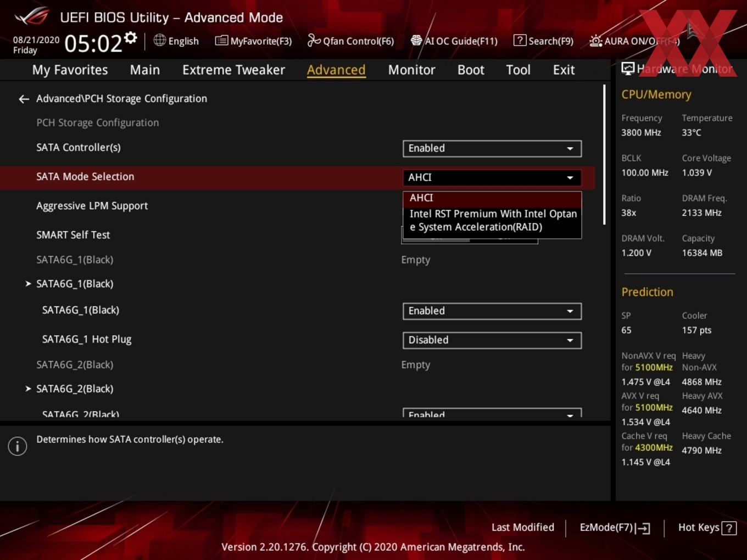Select the Advanced tab
This screenshot has width=747, height=560.
[x=336, y=70]
